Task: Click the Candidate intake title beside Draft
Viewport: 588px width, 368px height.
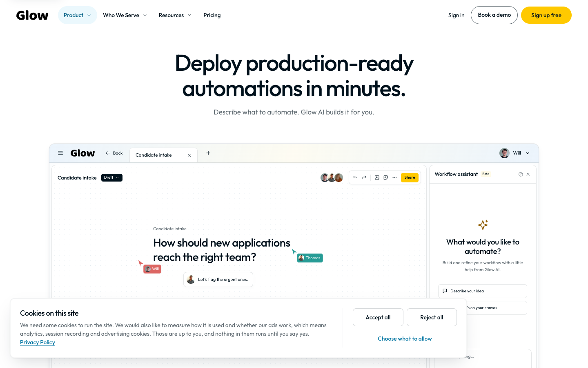Action: [77, 178]
